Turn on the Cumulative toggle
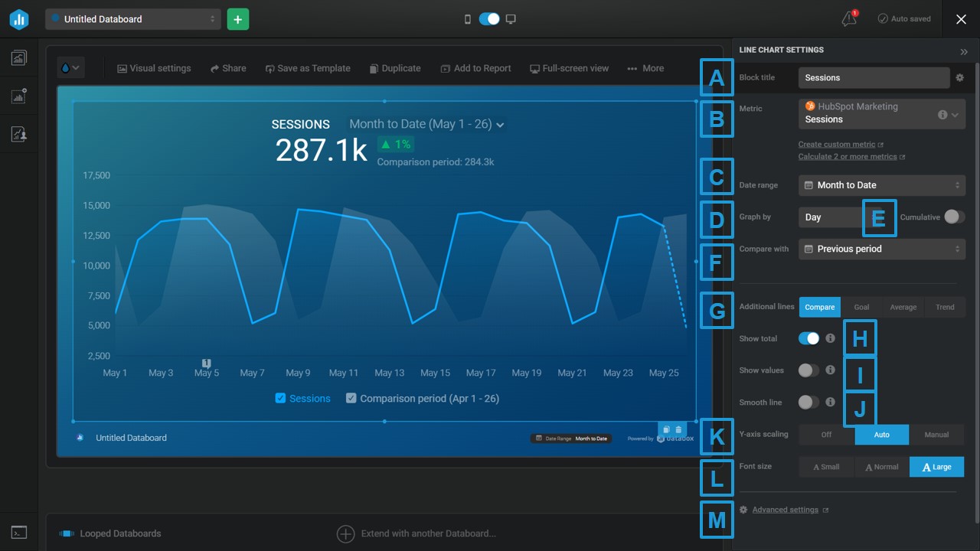The width and height of the screenshot is (980, 551). click(954, 217)
